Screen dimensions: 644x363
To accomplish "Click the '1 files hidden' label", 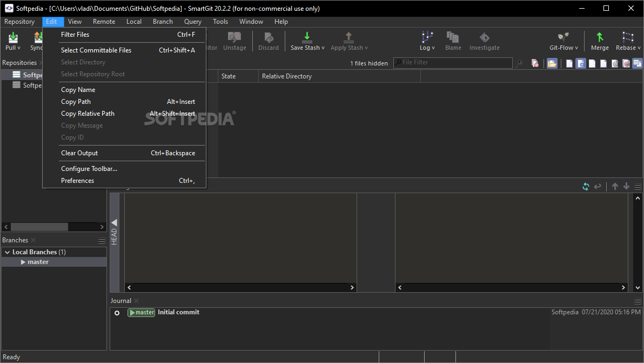I will pyautogui.click(x=369, y=63).
